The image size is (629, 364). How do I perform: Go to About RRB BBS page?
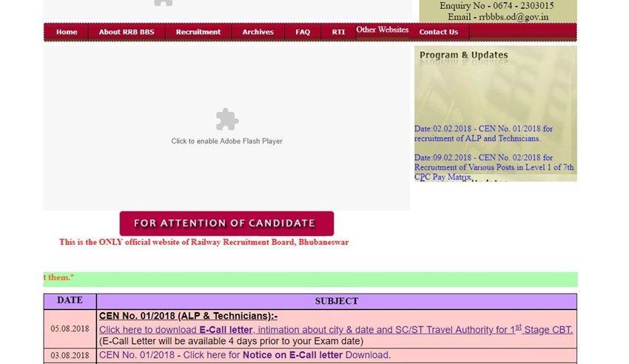click(127, 32)
